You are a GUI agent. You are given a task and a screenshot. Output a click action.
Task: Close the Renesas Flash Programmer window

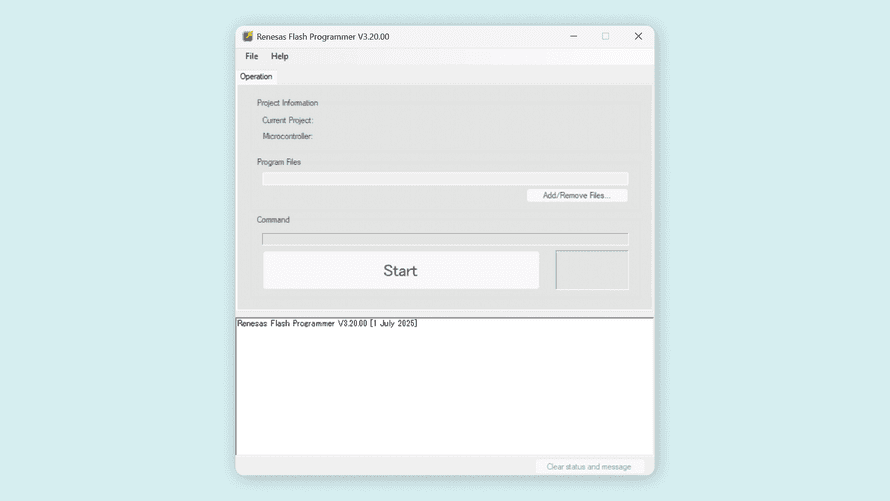pos(639,36)
